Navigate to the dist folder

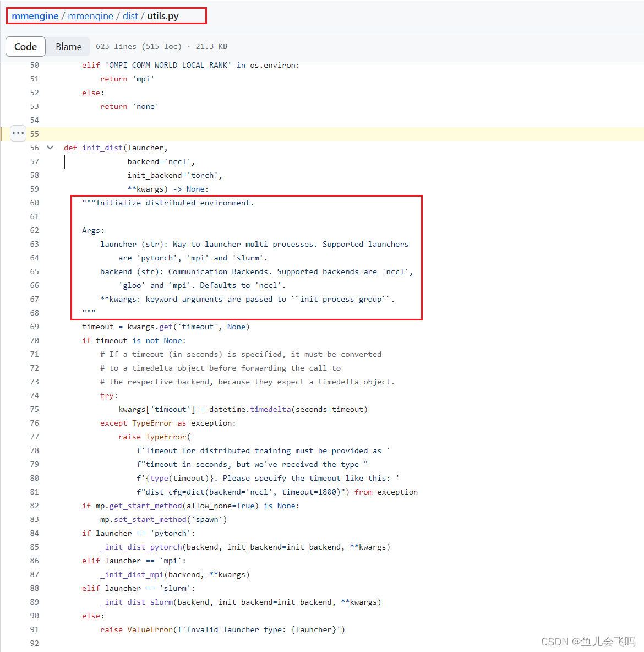(130, 15)
